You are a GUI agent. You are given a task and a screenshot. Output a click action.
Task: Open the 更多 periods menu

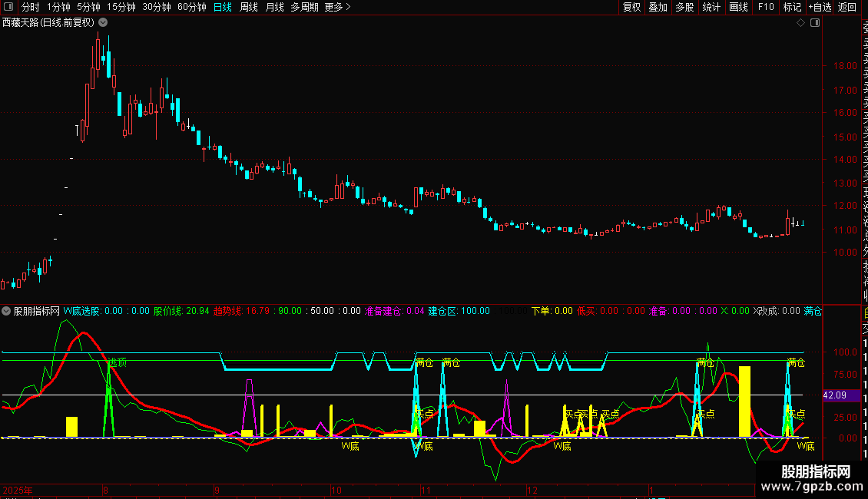point(338,8)
